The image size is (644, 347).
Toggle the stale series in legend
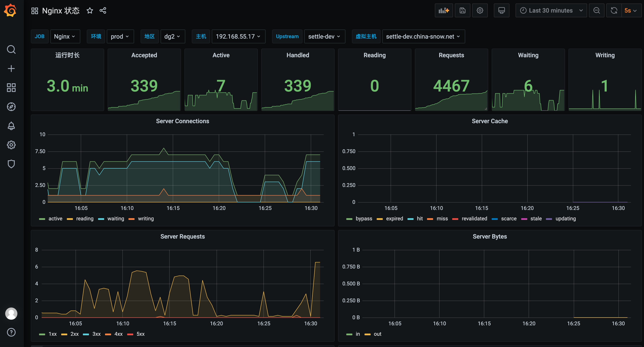[x=536, y=219]
